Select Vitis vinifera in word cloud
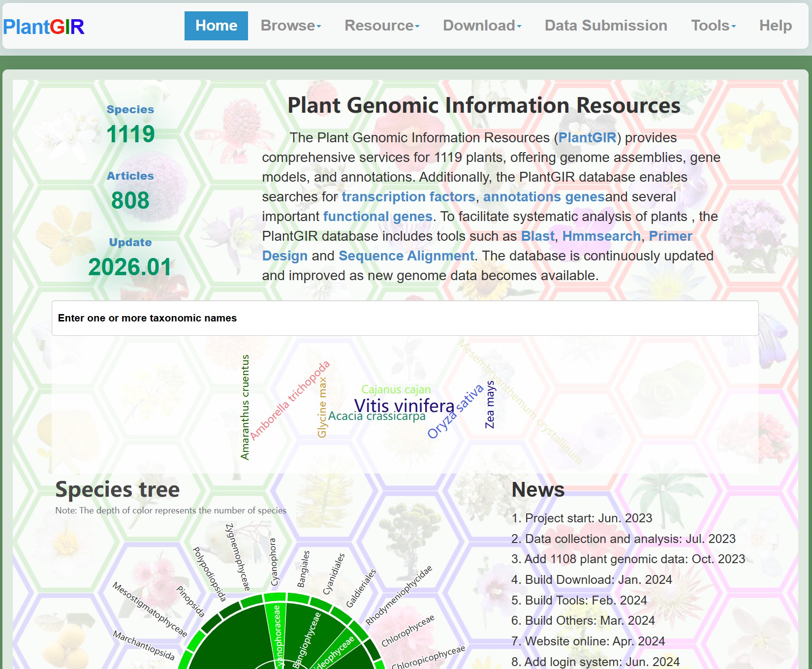 tap(404, 406)
